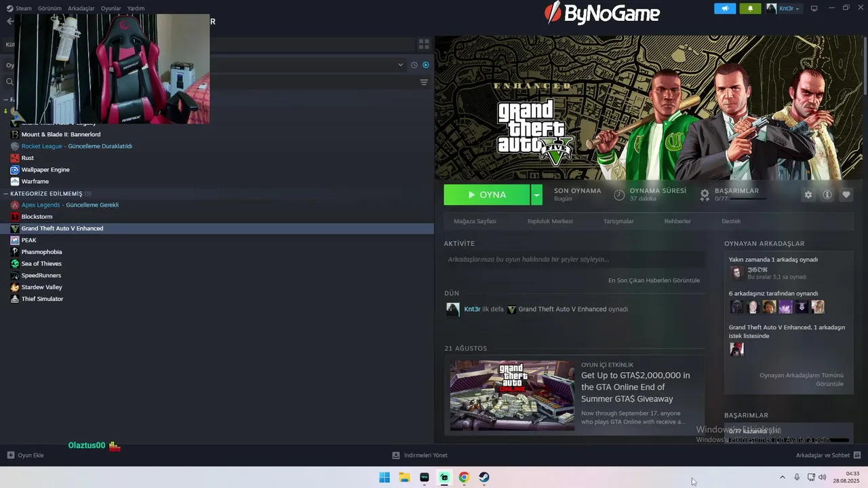This screenshot has height=488, width=868.
Task: Show game info icon
Action: coord(827,195)
